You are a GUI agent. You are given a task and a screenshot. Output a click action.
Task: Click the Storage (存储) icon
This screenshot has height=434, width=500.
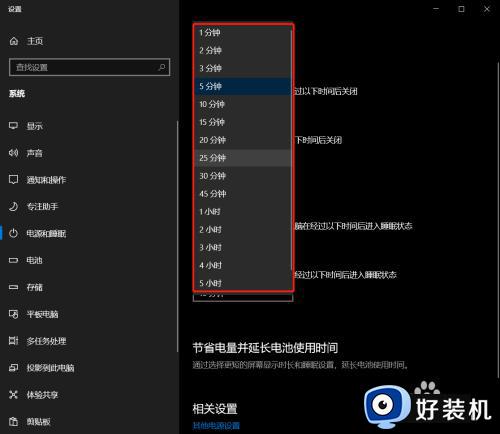[13, 287]
